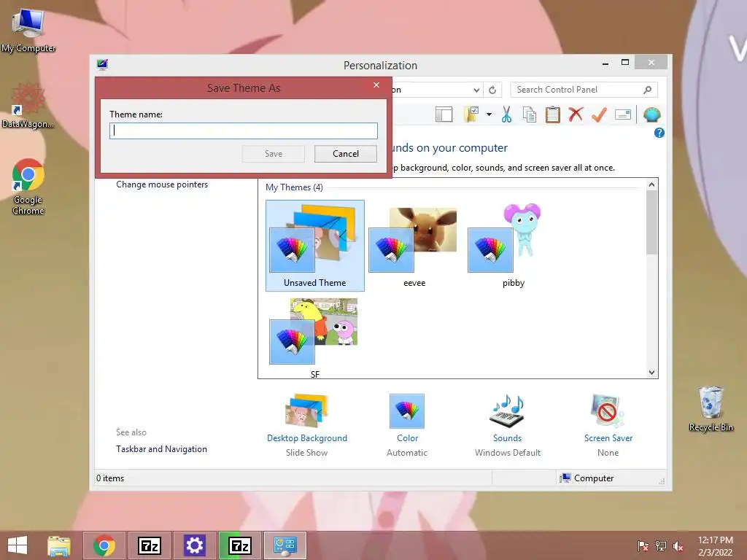Screen dimensions: 747x560
Task: Open Help via the blue question mark
Action: click(659, 133)
